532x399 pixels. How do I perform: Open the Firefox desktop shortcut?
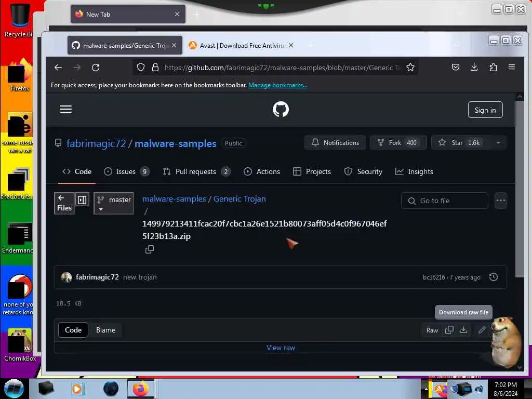pyautogui.click(x=20, y=75)
